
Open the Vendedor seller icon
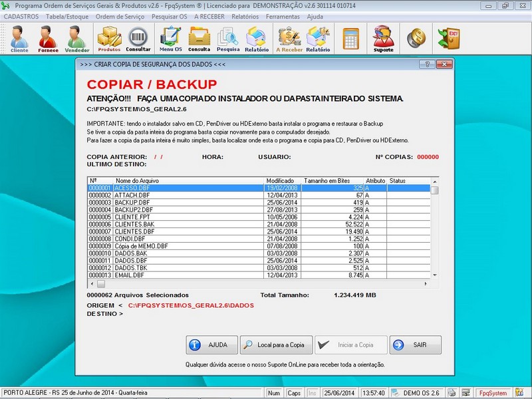pyautogui.click(x=77, y=39)
